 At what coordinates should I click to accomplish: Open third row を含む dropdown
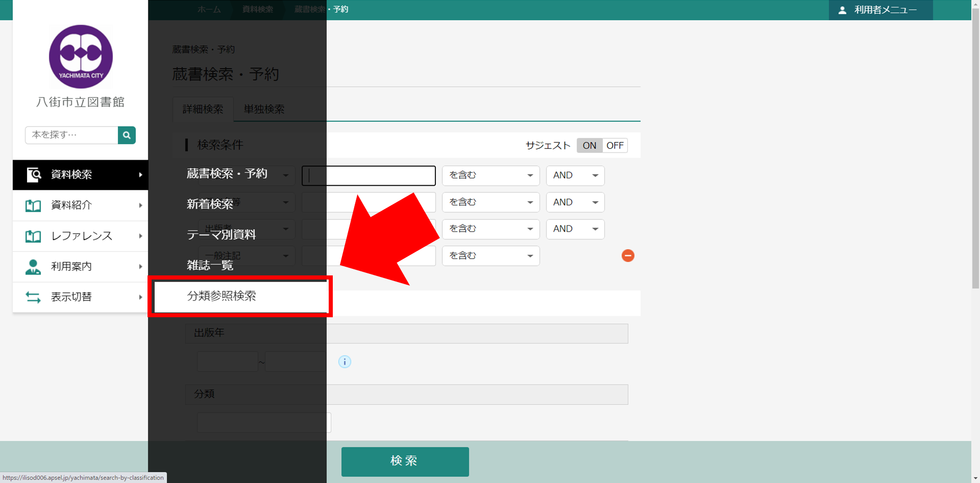[491, 229]
